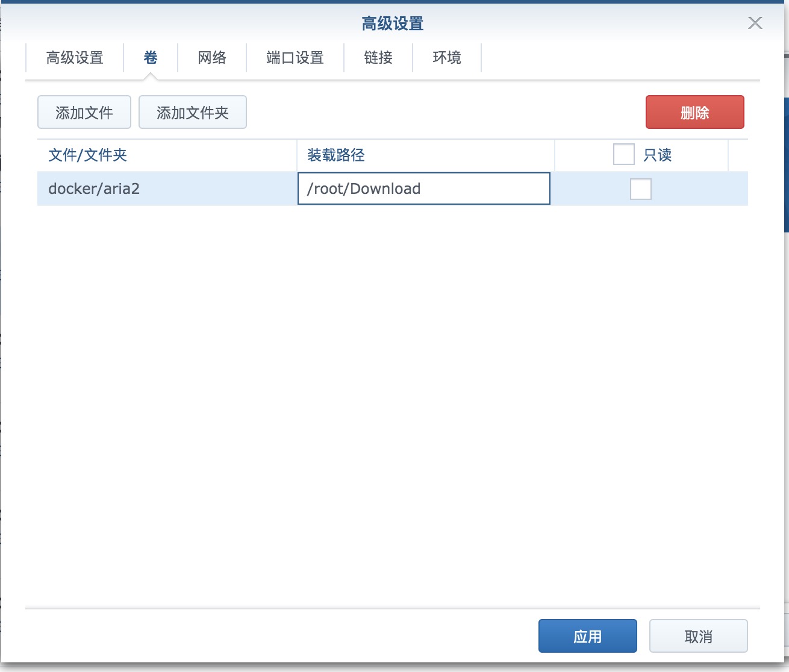789x672 pixels.
Task: Switch to the 环境 tab
Action: (x=447, y=58)
